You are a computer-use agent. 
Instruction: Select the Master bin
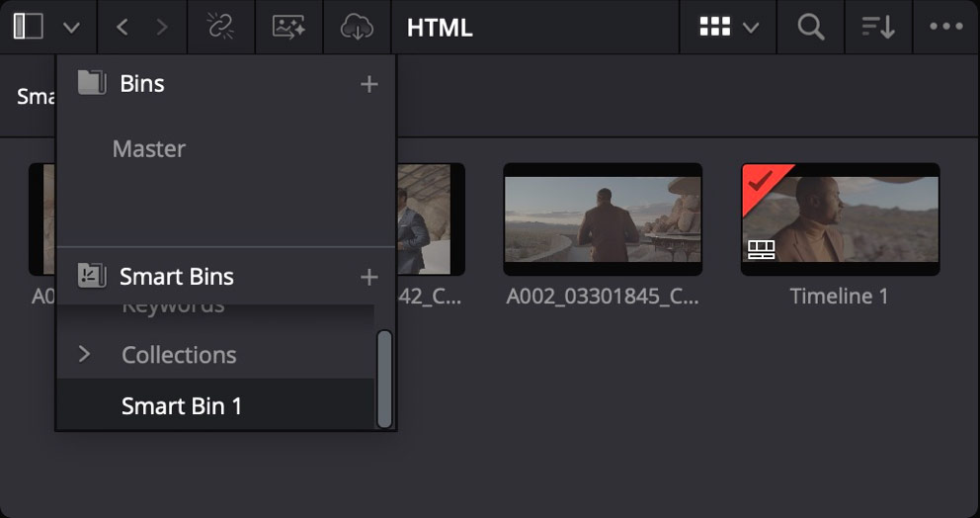coord(149,148)
